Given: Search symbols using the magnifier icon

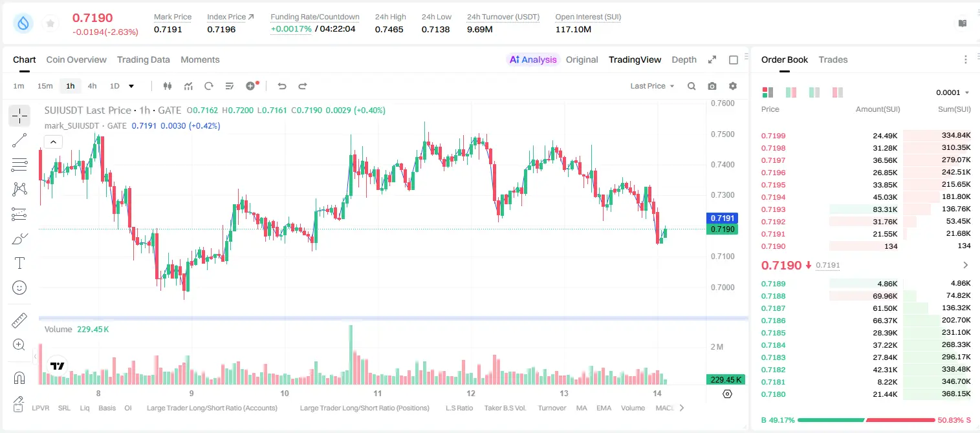Looking at the screenshot, I should pyautogui.click(x=691, y=86).
